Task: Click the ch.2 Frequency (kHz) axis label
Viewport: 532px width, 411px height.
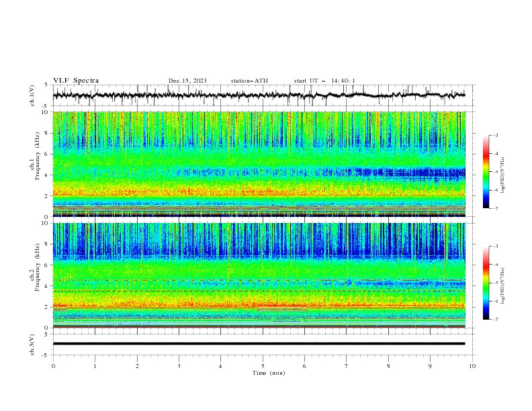Action: click(x=35, y=267)
